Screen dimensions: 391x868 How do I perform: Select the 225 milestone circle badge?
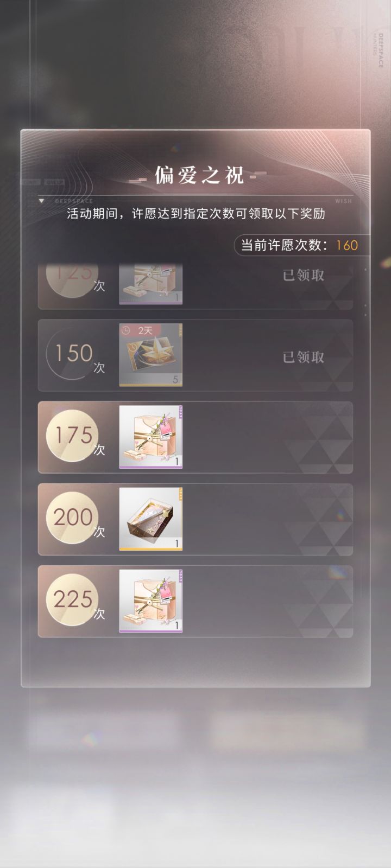tap(72, 599)
